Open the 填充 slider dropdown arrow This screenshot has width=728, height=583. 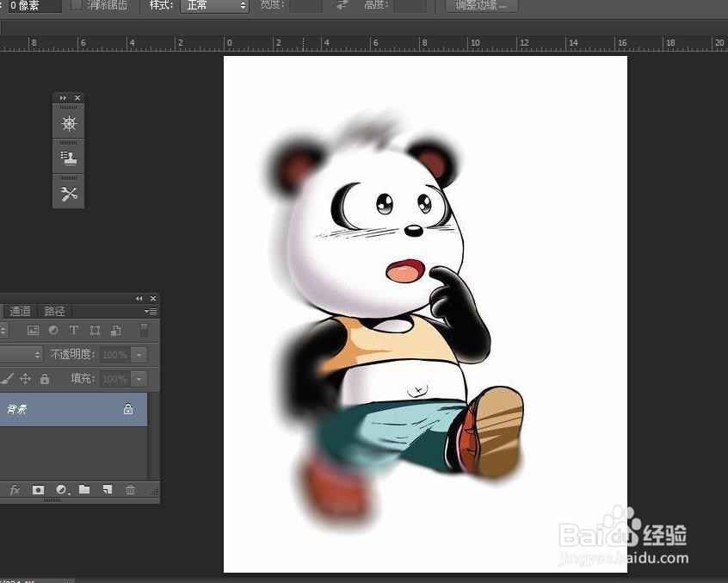pyautogui.click(x=139, y=379)
